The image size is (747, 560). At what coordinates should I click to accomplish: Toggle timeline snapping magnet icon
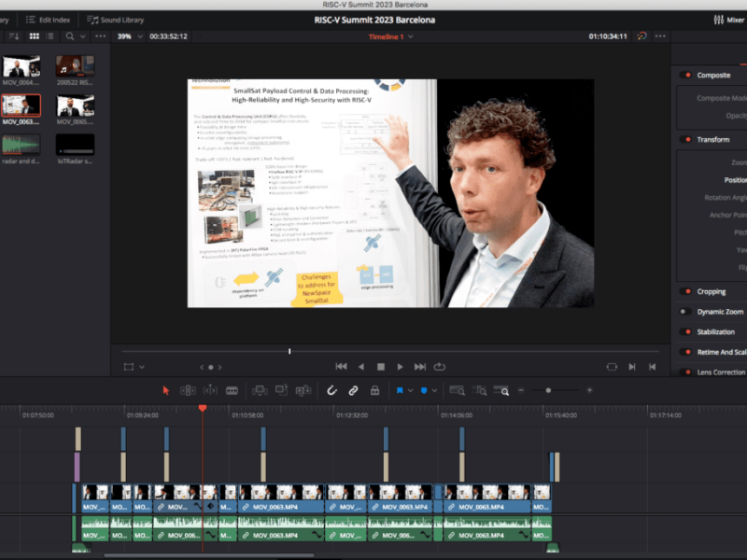pos(331,390)
